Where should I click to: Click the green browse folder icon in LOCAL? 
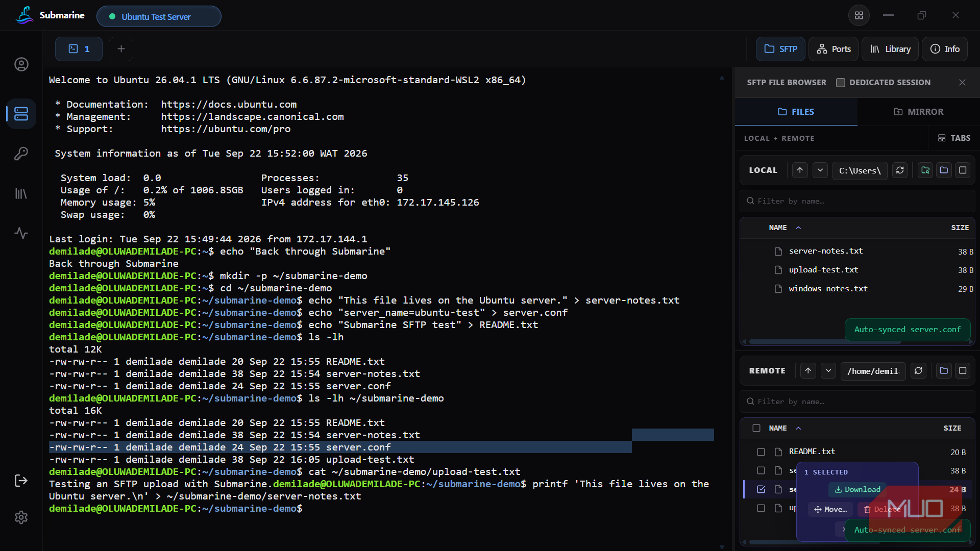coord(925,170)
